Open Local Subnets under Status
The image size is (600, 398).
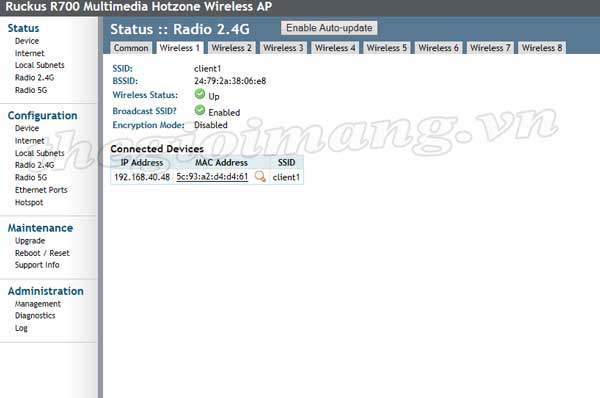pyautogui.click(x=39, y=65)
